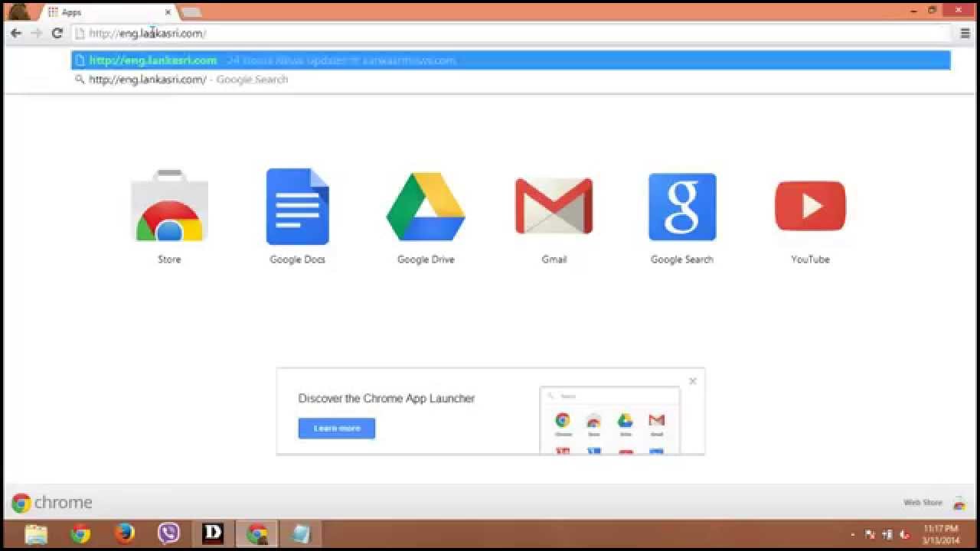Click the Discover the Chrome App Launcher heading

387,399
